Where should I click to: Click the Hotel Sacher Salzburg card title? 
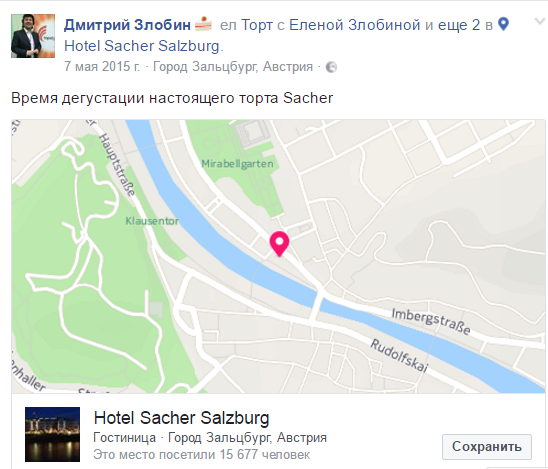pyautogui.click(x=181, y=418)
